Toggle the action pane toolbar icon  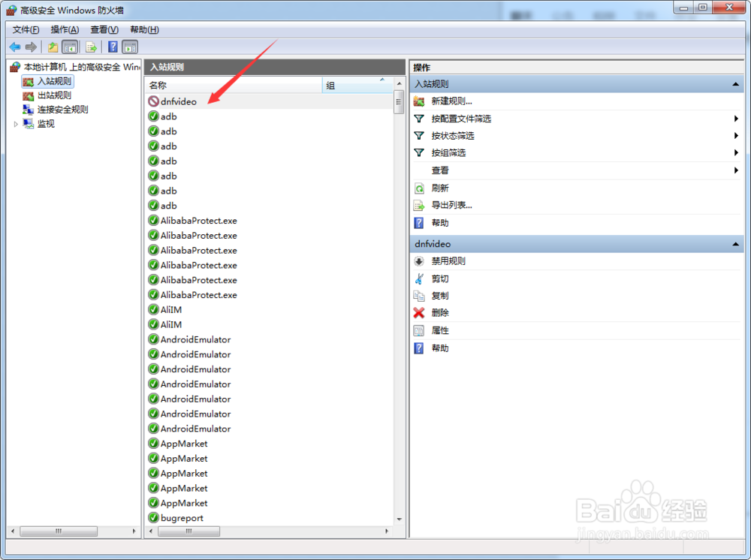[130, 47]
